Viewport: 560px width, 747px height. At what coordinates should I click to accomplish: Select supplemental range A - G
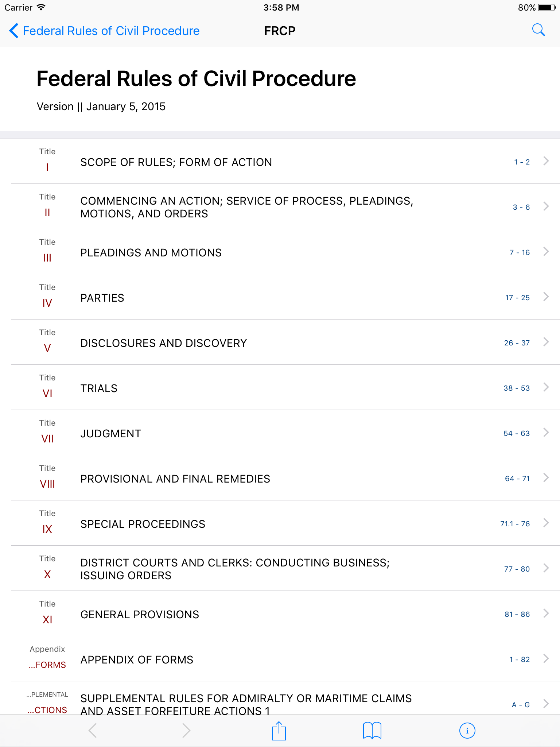[521, 705]
